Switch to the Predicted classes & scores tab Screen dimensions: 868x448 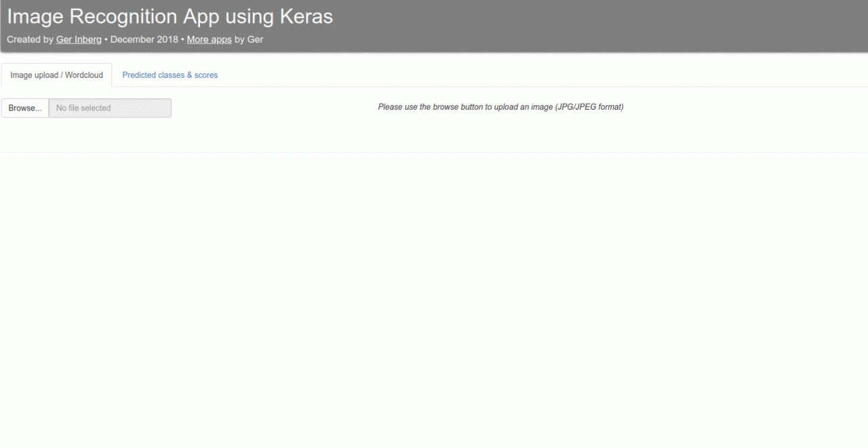(170, 75)
